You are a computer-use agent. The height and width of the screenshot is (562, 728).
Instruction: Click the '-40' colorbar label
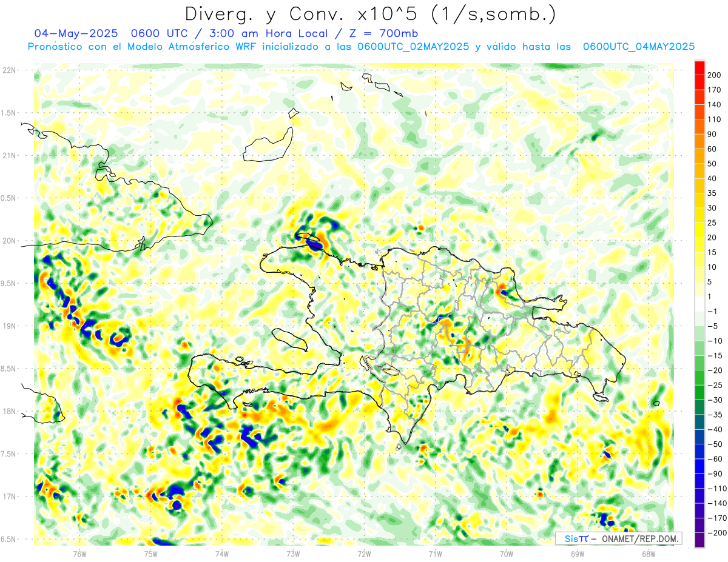click(715, 430)
